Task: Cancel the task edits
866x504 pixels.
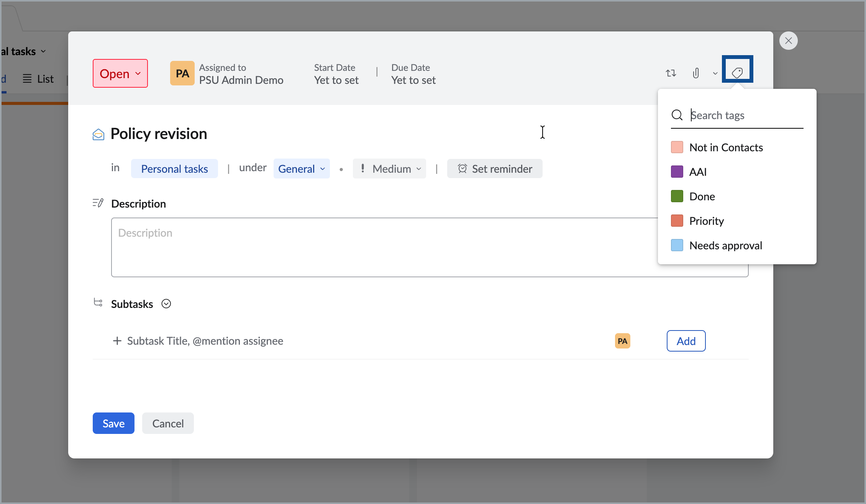Action: pyautogui.click(x=168, y=423)
